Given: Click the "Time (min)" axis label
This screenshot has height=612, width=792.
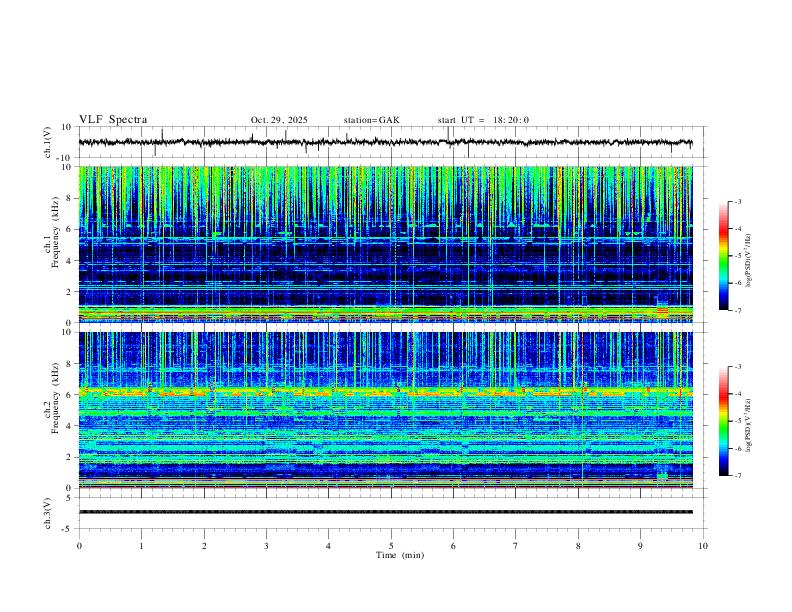Looking at the screenshot, I should 400,555.
